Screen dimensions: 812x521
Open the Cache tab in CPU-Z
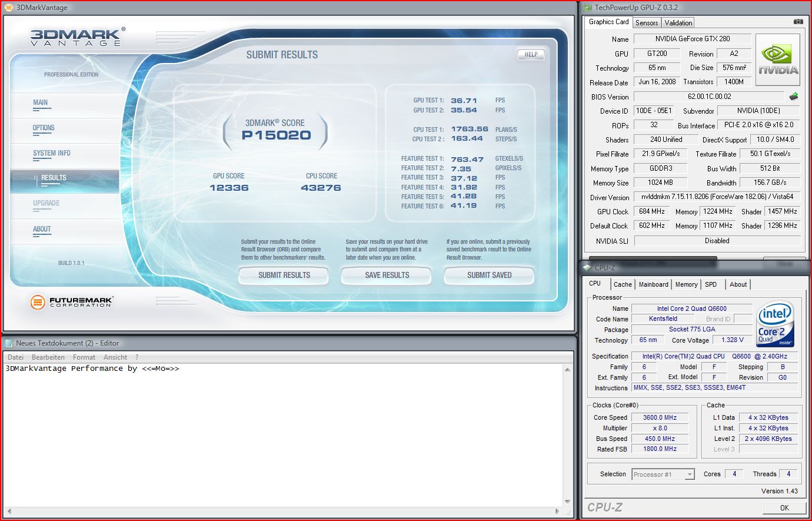pyautogui.click(x=623, y=284)
